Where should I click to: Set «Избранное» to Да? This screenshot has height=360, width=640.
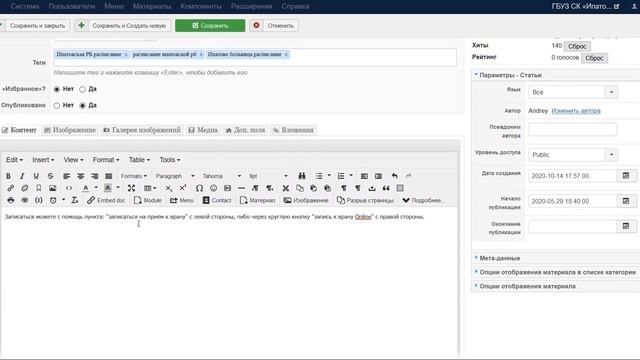coord(82,89)
